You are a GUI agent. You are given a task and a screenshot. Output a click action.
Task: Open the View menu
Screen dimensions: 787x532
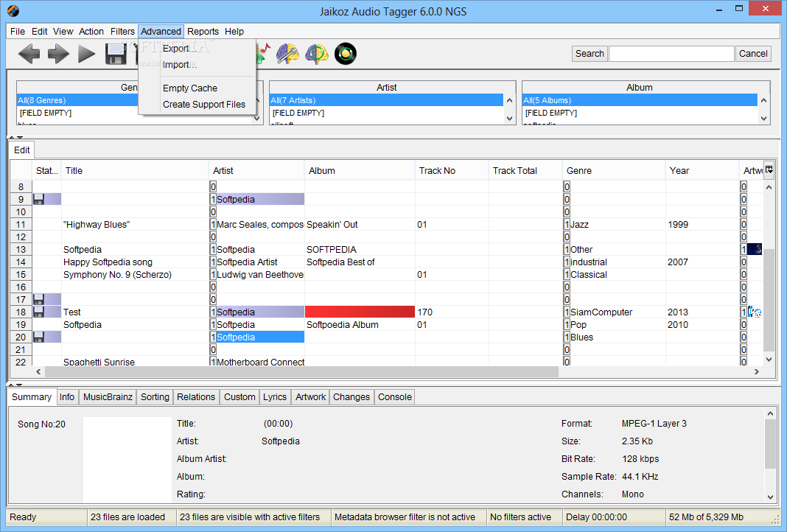63,32
